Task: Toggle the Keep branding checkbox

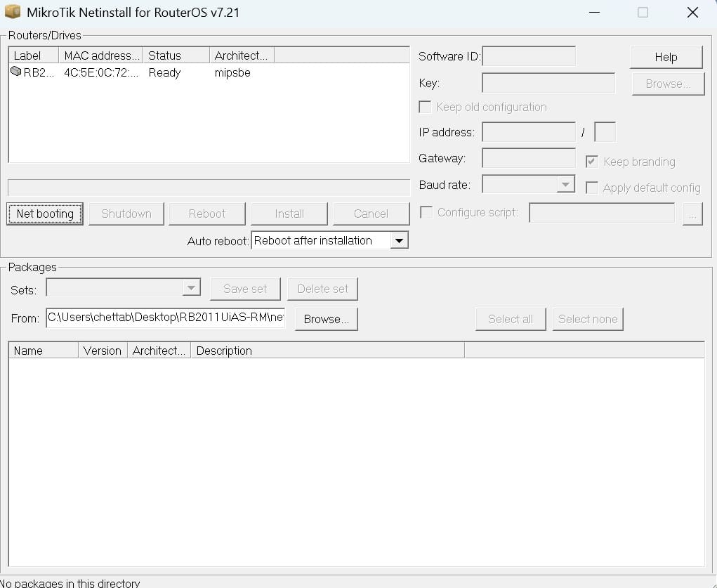Action: coord(592,162)
